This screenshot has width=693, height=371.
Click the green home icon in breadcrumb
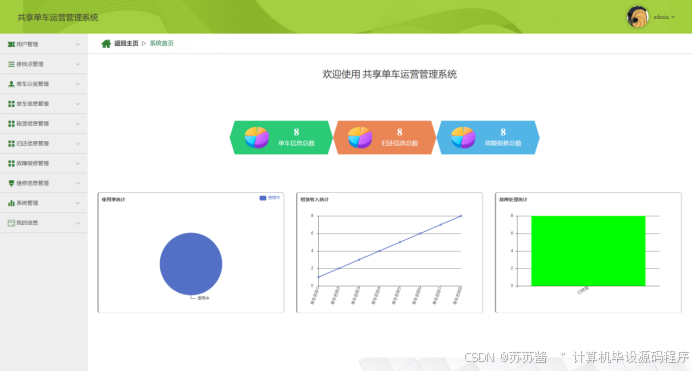point(106,43)
